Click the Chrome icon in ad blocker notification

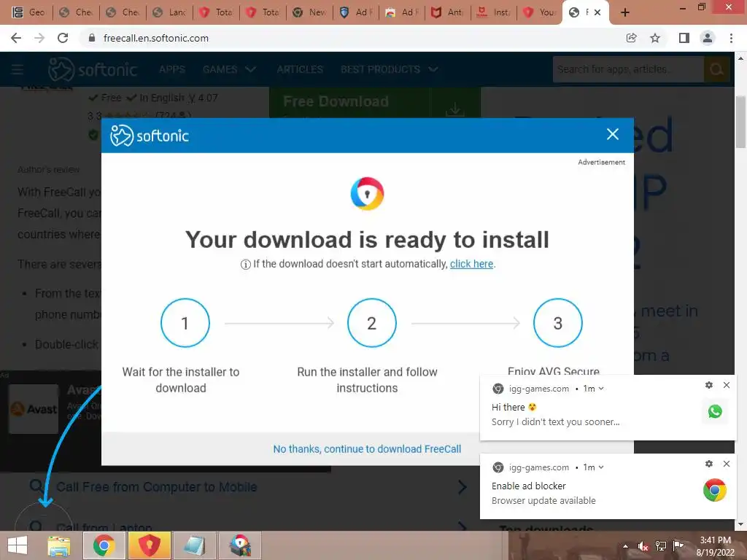715,490
